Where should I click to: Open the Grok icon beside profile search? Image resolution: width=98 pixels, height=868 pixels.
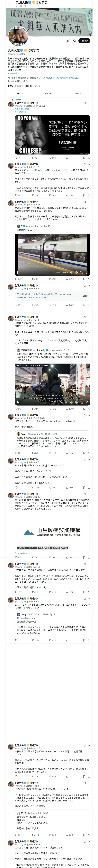(68, 41)
